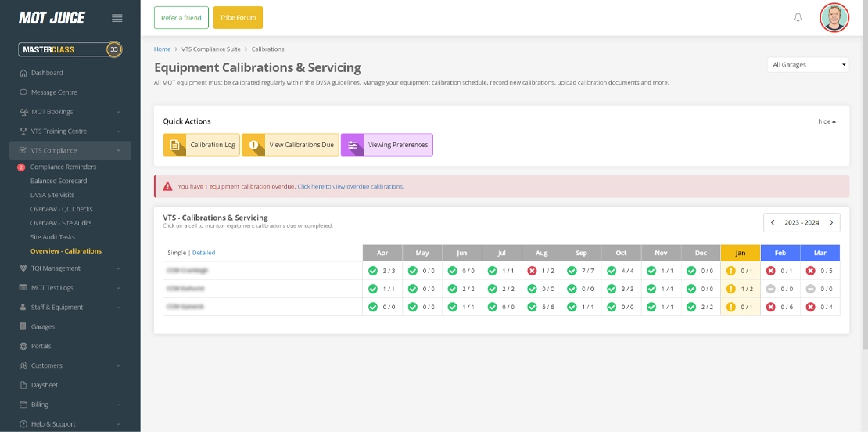This screenshot has height=432, width=868.
Task: Click VTS Compliance Suite breadcrumb
Action: (211, 49)
